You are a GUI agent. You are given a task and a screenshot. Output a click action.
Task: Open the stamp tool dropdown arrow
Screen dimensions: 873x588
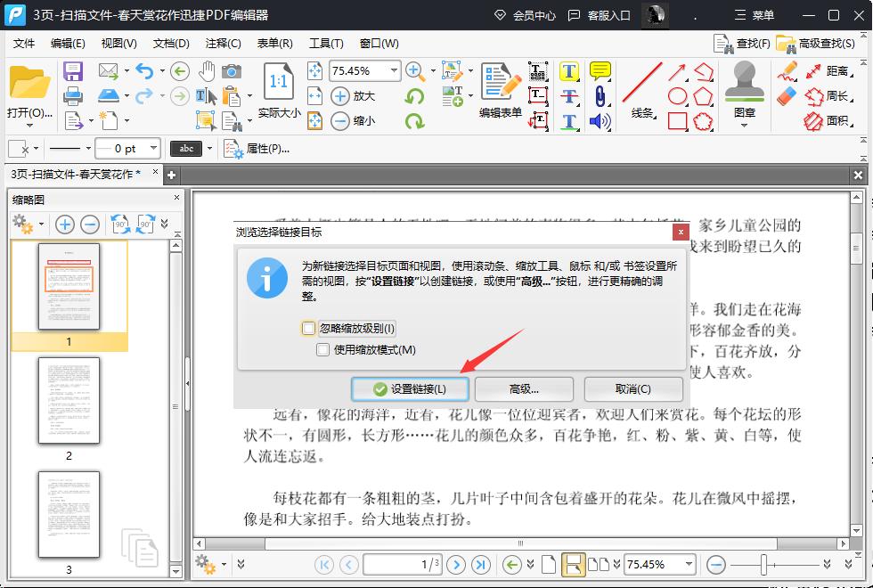(x=744, y=125)
